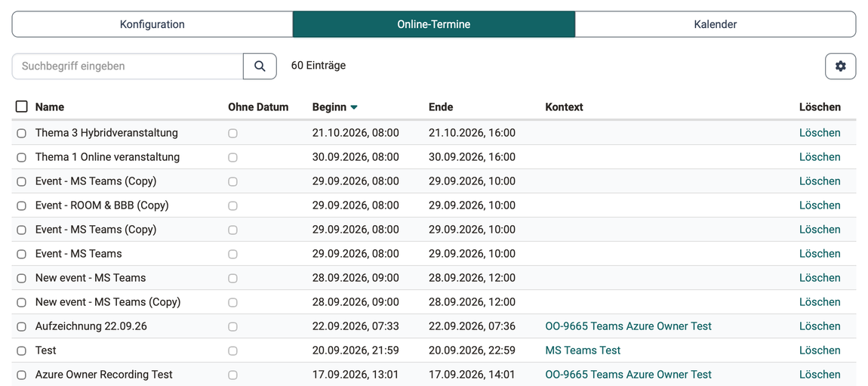Click the 60 Einträge count label
Viewport: 868px width, 386px height.
pyautogui.click(x=319, y=66)
